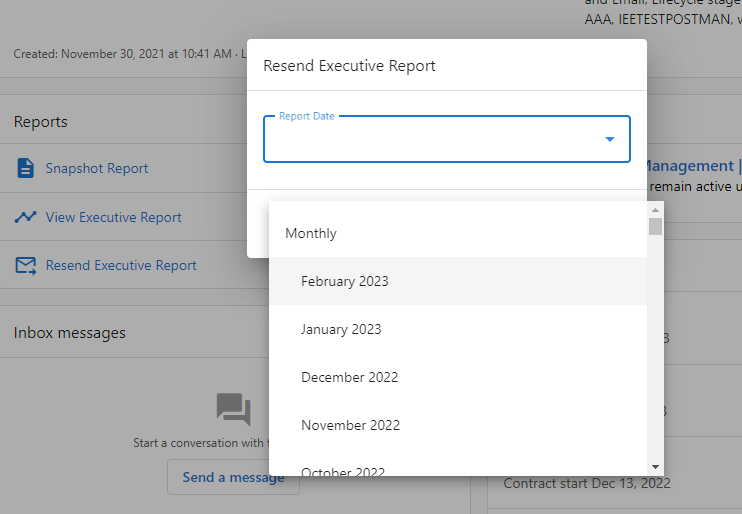The height and width of the screenshot is (514, 742).
Task: Click the Resend Executive Report link
Action: 121,266
